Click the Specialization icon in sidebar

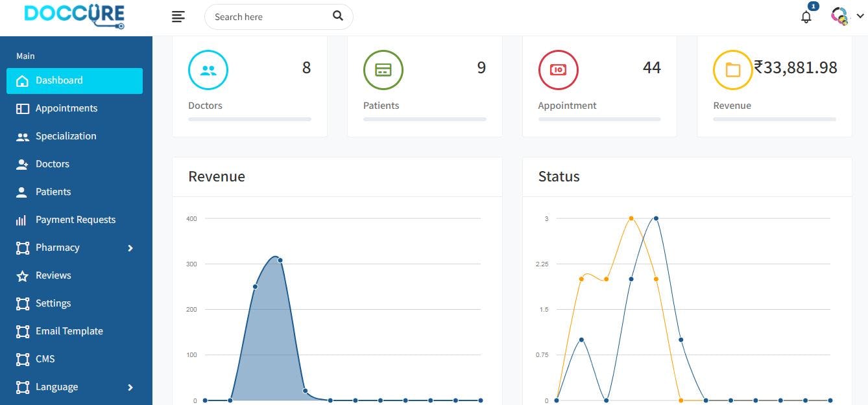pos(21,135)
